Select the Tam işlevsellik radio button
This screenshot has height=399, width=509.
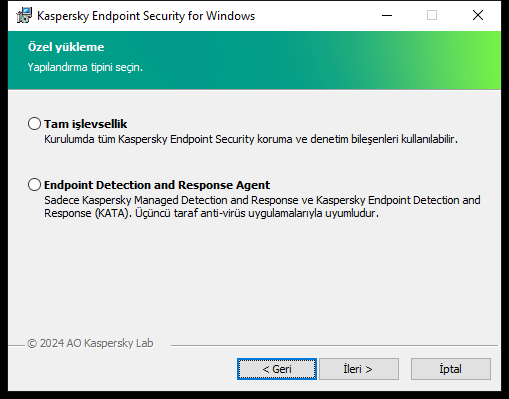point(34,124)
